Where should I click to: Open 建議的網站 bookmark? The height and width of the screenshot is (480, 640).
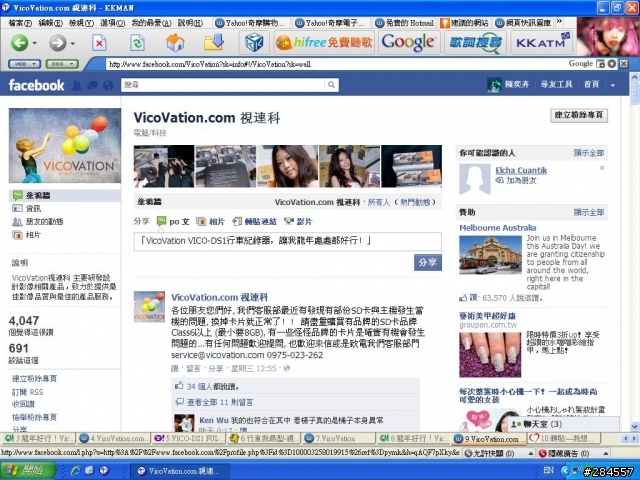tap(465, 23)
